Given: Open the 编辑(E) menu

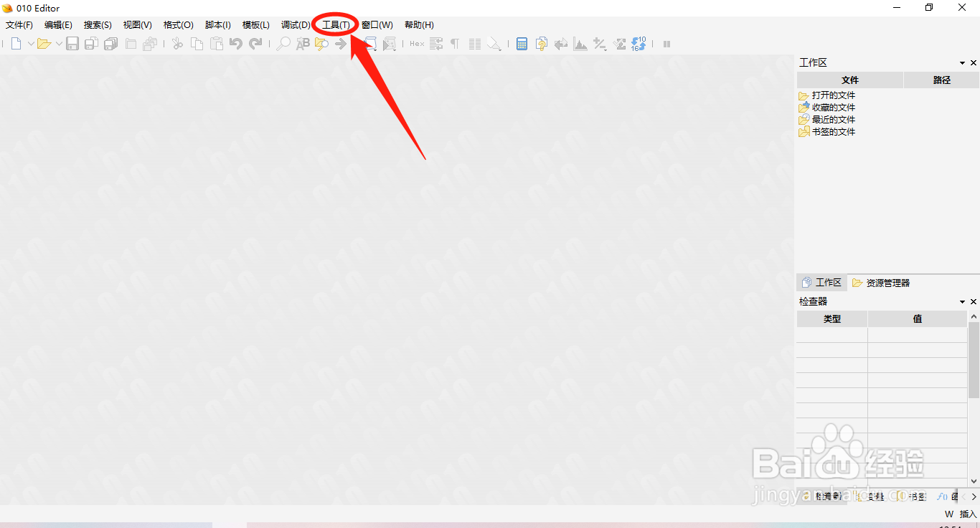Looking at the screenshot, I should click(x=58, y=24).
